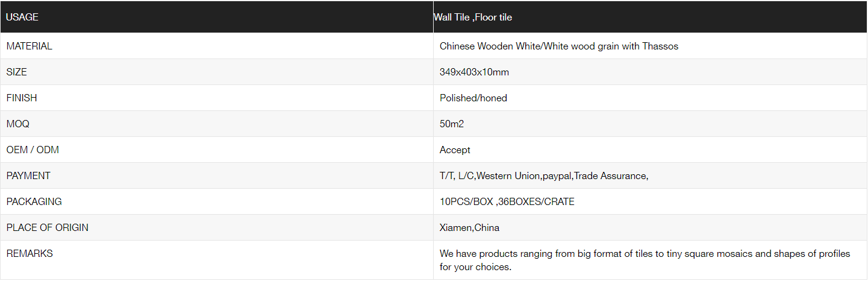This screenshot has width=868, height=281.
Task: Select the REMARKS row label
Action: (x=30, y=254)
